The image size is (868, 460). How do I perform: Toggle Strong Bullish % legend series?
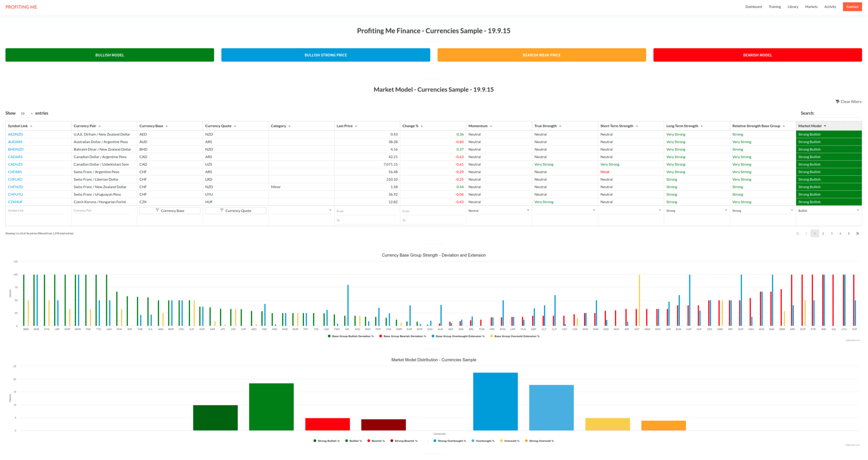click(x=326, y=441)
